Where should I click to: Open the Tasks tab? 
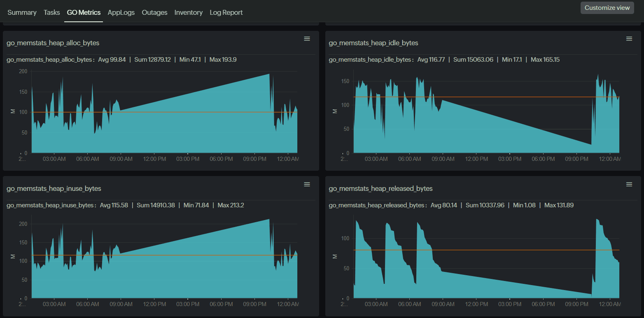point(52,12)
